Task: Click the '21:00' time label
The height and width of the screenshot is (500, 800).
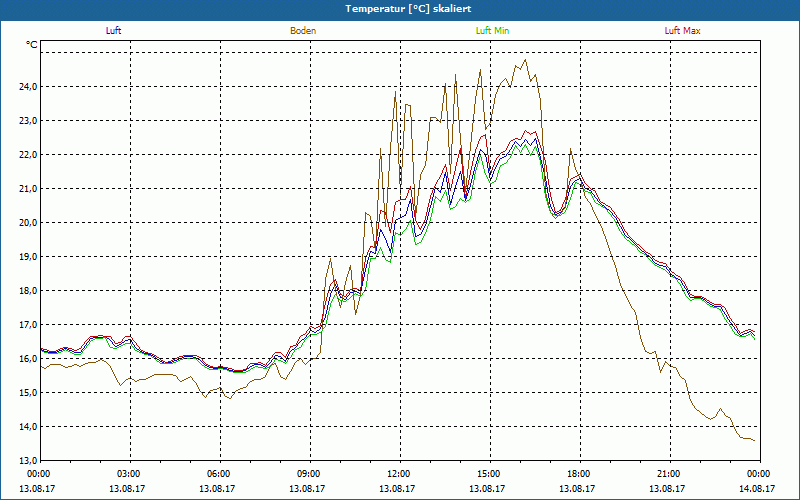Action: 670,474
